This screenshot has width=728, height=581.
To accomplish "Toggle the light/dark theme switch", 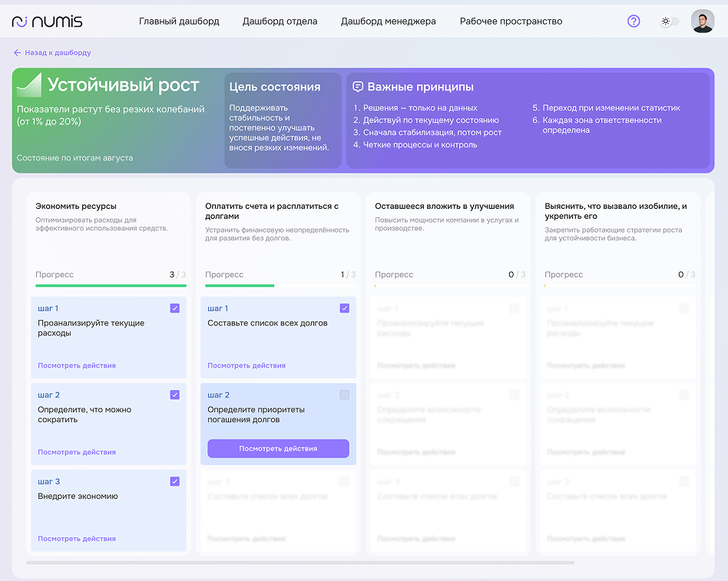I will coord(669,21).
